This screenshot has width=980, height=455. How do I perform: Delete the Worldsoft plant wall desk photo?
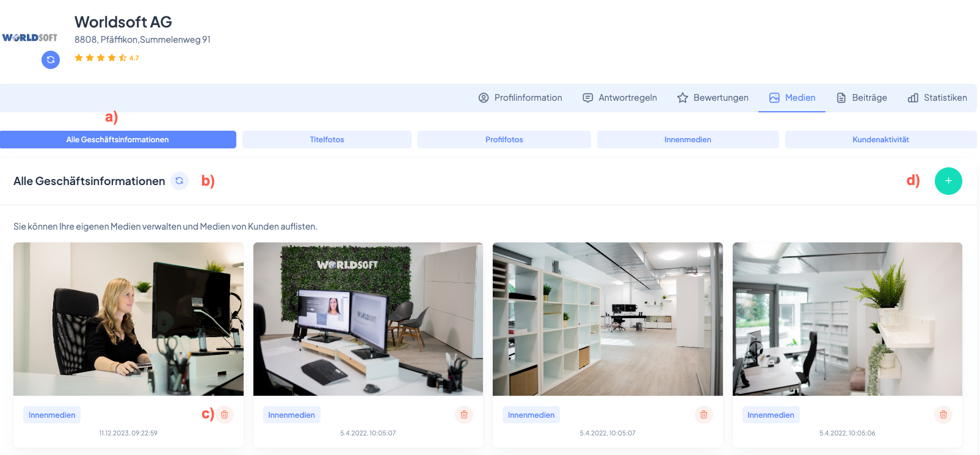(x=464, y=415)
